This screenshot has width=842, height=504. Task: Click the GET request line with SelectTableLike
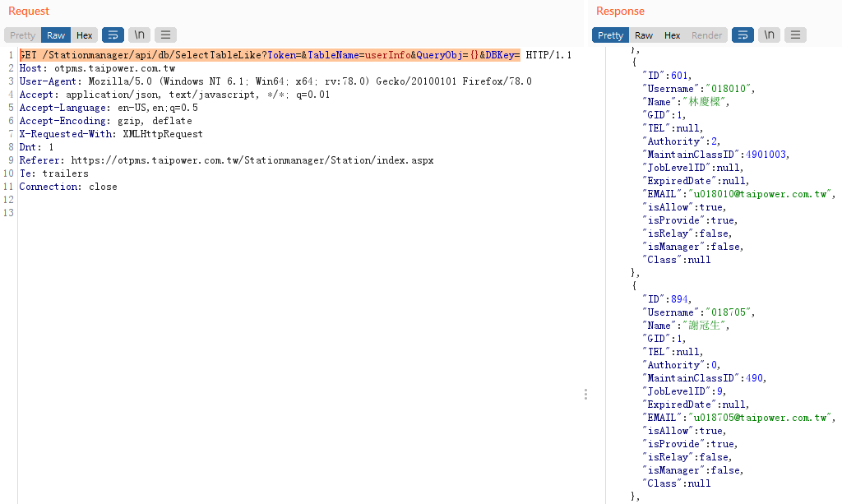(295, 55)
